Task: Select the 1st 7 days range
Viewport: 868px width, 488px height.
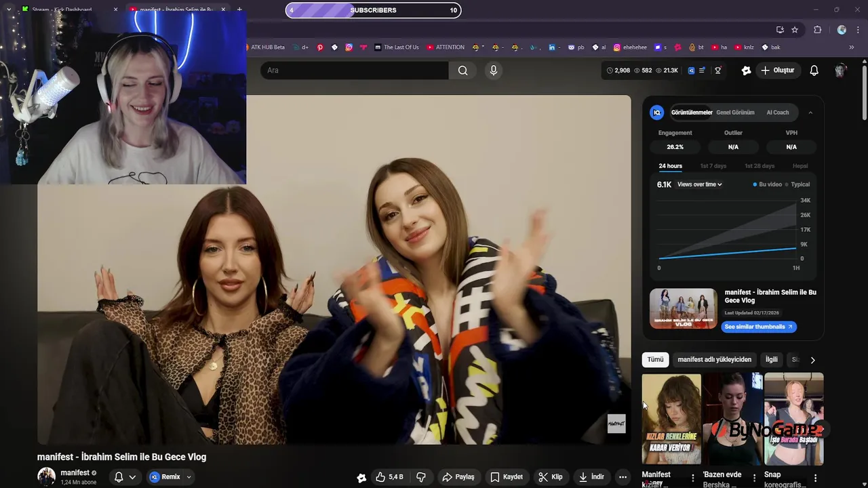Action: tap(713, 166)
